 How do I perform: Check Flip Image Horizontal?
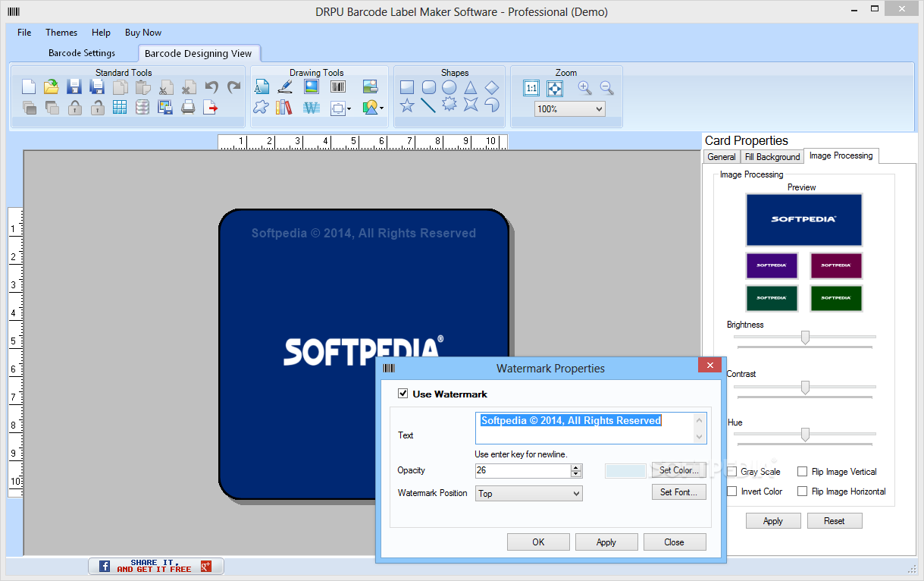click(x=802, y=491)
